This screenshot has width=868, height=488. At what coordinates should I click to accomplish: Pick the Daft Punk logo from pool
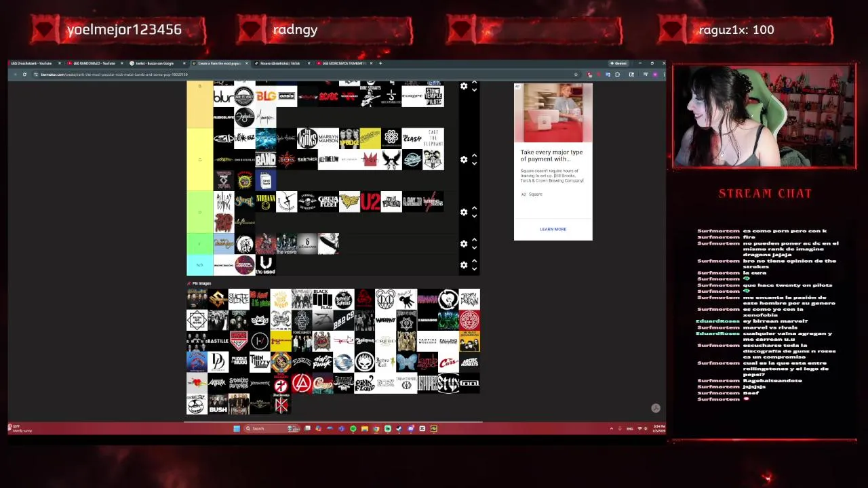(323, 362)
